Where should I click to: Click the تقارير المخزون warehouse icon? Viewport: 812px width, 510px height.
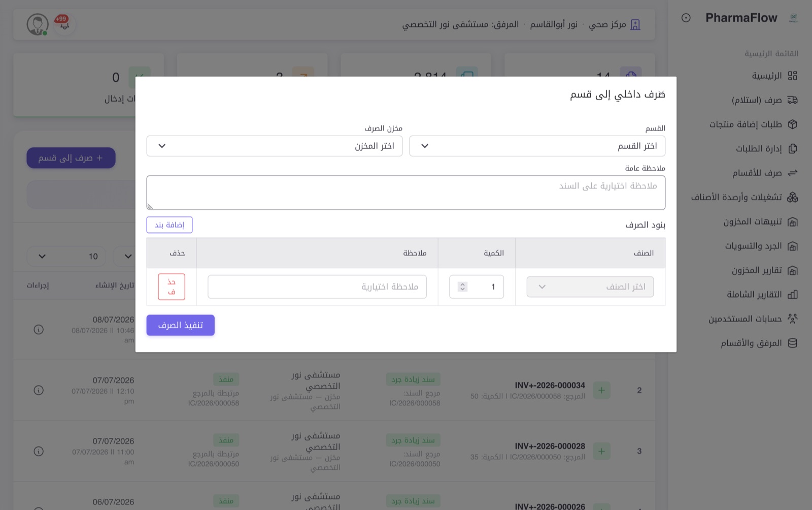pos(792,270)
